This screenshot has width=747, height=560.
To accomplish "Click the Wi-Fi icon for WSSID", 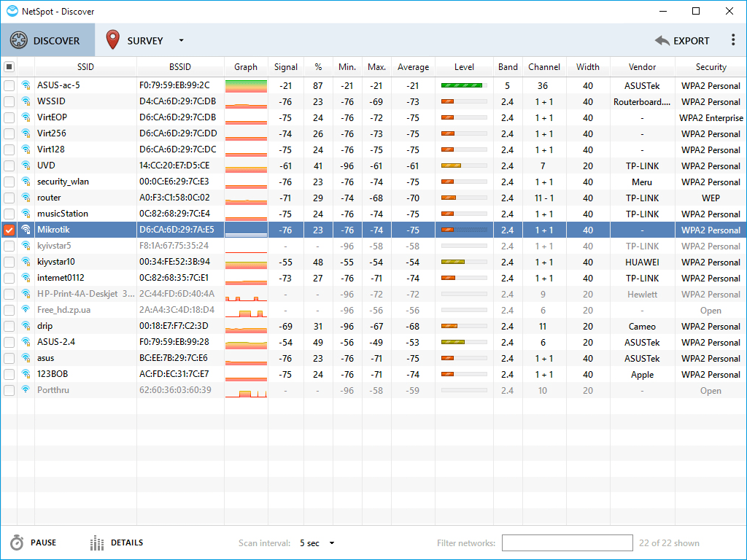I will (26, 101).
